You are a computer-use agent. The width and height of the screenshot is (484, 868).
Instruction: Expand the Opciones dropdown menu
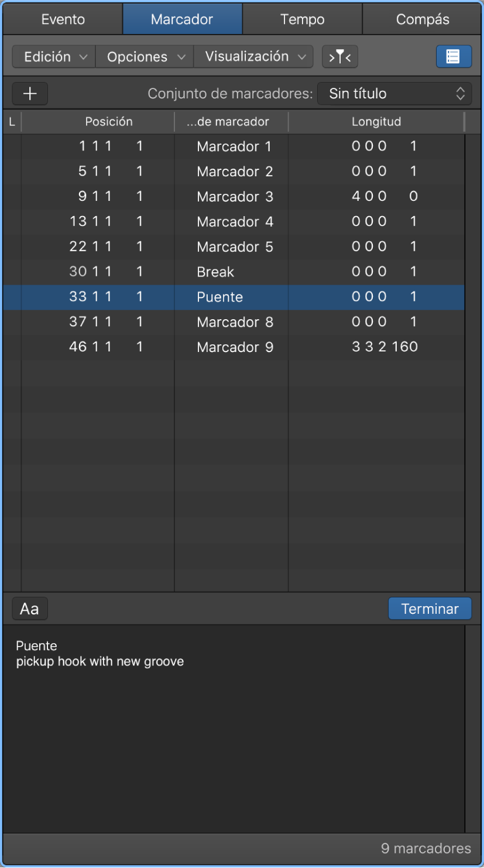(145, 57)
